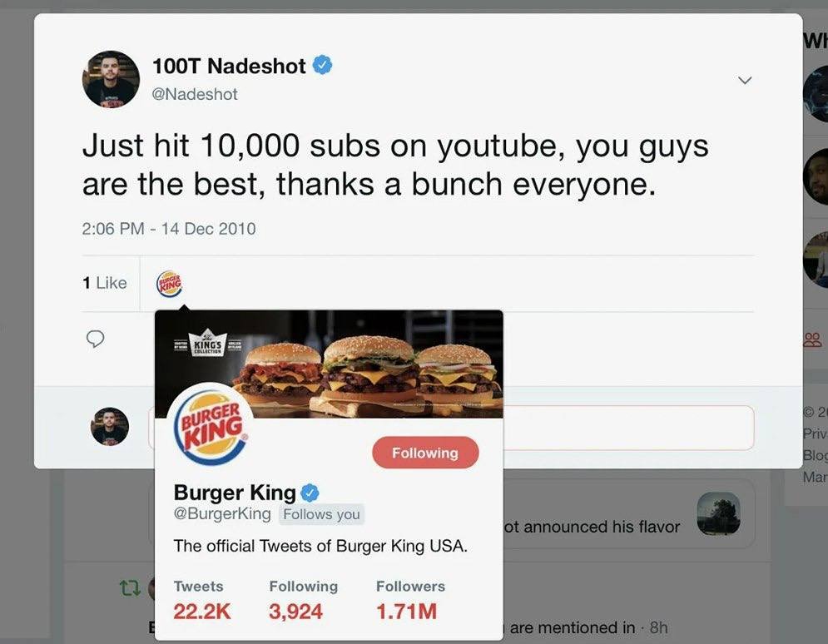Open the @BurgerKing handle link
The width and height of the screenshot is (828, 644).
click(x=222, y=513)
